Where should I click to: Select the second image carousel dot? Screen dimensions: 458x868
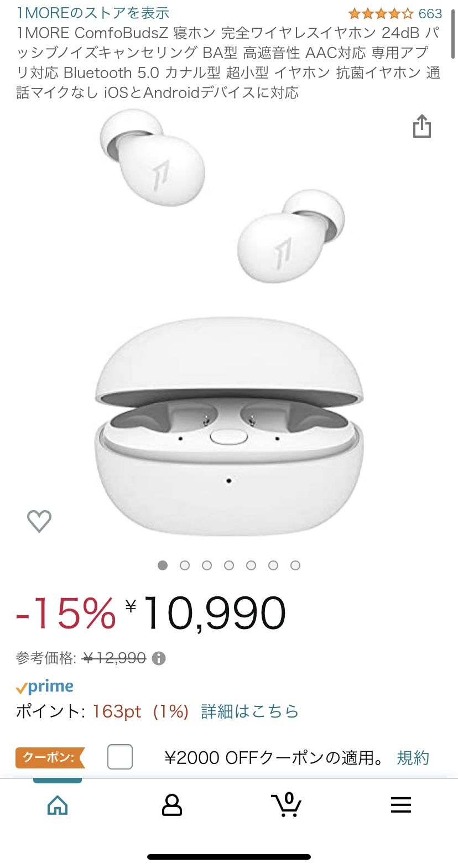click(185, 565)
